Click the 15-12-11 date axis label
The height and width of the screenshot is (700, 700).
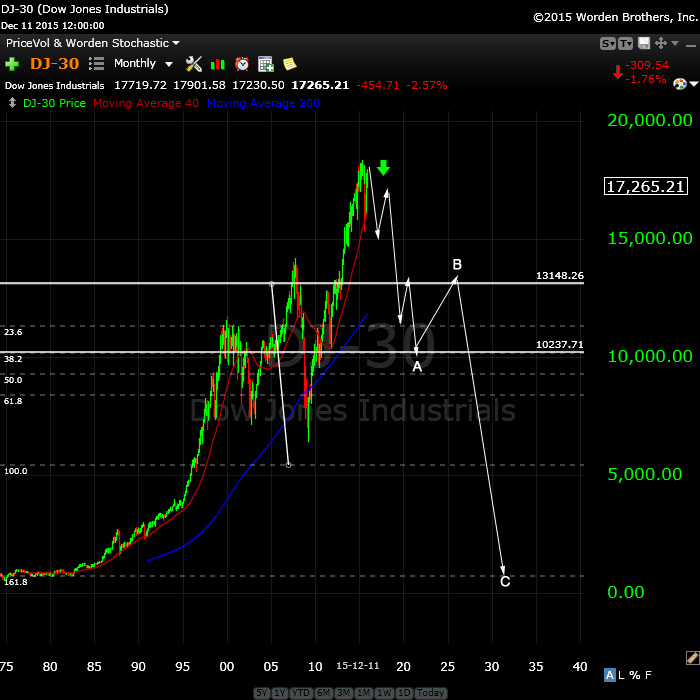358,666
